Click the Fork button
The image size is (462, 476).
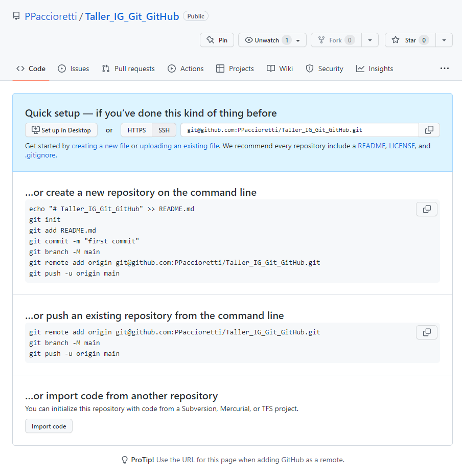336,40
